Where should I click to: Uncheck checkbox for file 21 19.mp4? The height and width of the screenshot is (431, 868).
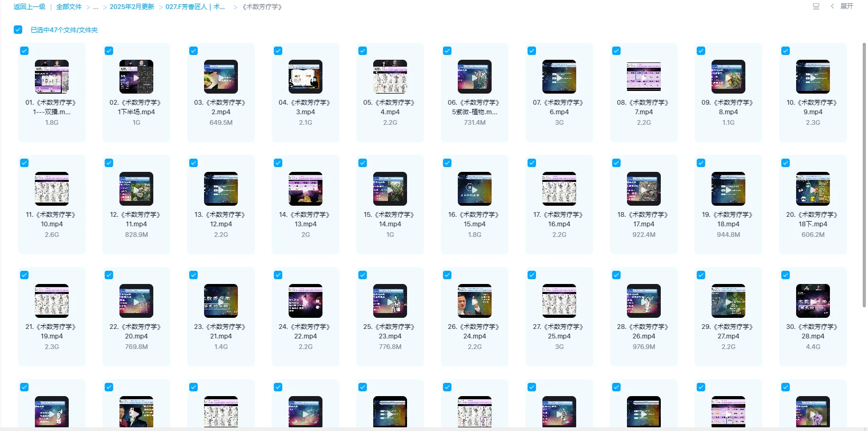pos(24,275)
